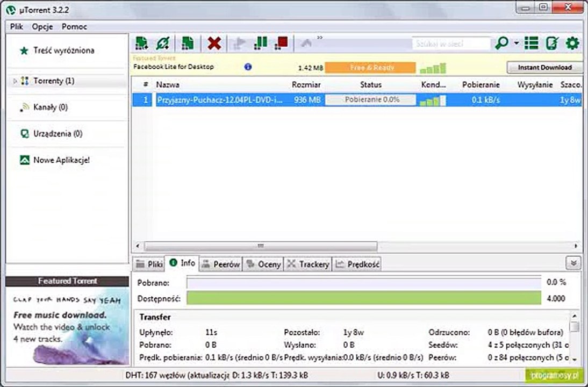Click the torrent list horizontal scrollbar thumb

(261, 246)
